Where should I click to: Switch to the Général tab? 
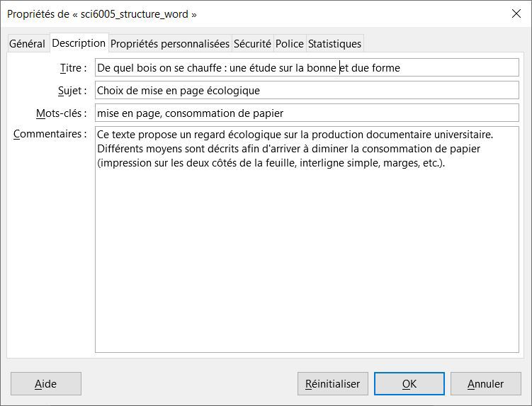pos(27,44)
